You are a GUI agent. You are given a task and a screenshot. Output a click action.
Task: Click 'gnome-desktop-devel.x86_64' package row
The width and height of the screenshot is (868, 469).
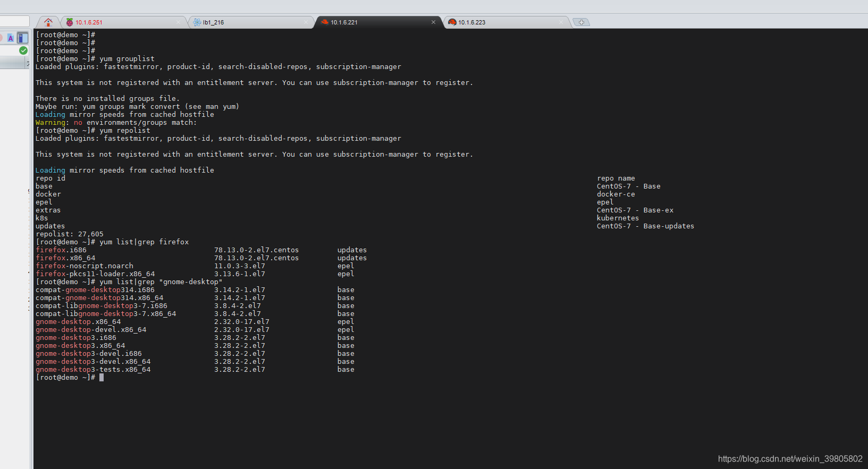coord(195,330)
